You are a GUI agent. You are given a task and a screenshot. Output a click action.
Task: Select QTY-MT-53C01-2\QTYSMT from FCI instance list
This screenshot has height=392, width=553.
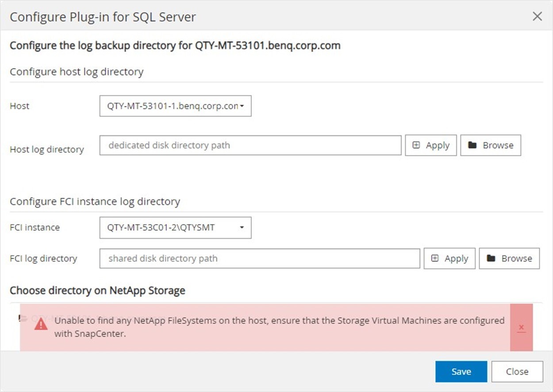[175, 228]
